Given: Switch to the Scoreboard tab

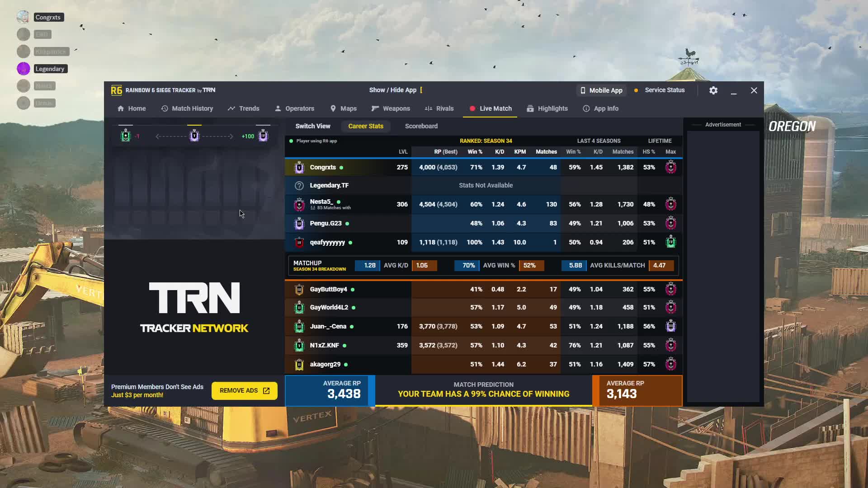Looking at the screenshot, I should 421,126.
